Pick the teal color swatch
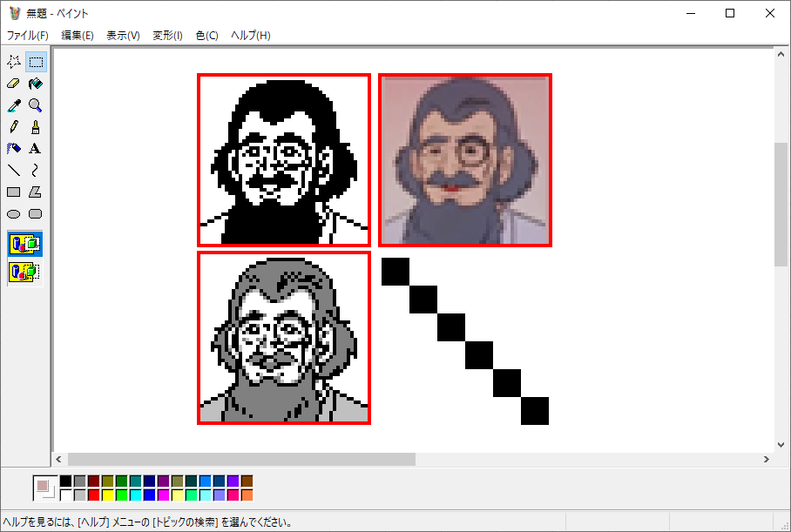The image size is (791, 532). click(x=136, y=481)
